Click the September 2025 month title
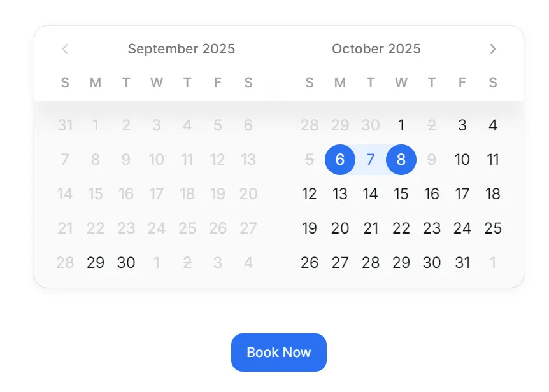 [182, 49]
